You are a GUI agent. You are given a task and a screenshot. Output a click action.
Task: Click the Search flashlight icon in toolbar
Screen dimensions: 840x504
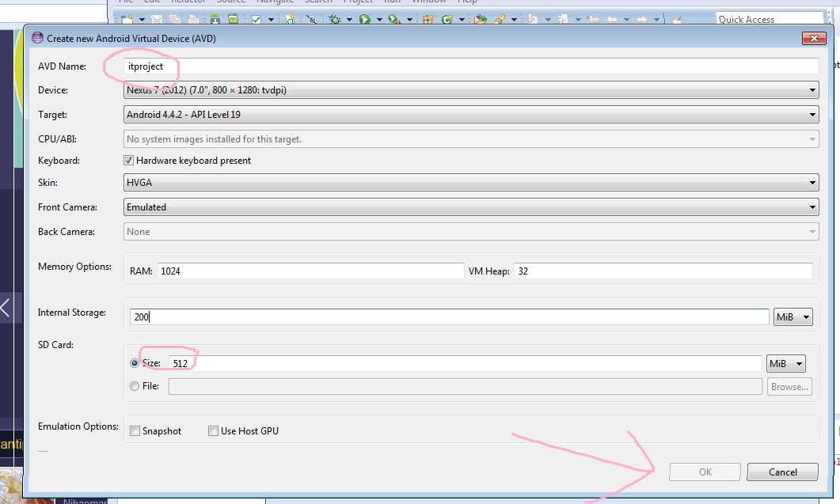pyautogui.click(x=500, y=19)
